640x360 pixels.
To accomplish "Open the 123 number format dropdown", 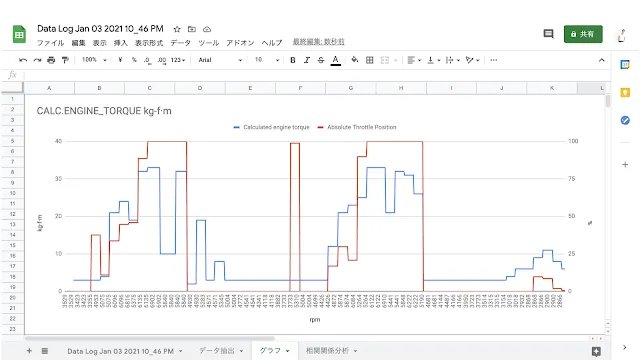I will pos(178,60).
